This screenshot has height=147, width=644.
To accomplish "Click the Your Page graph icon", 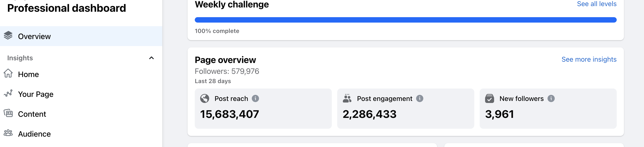I will (8, 93).
